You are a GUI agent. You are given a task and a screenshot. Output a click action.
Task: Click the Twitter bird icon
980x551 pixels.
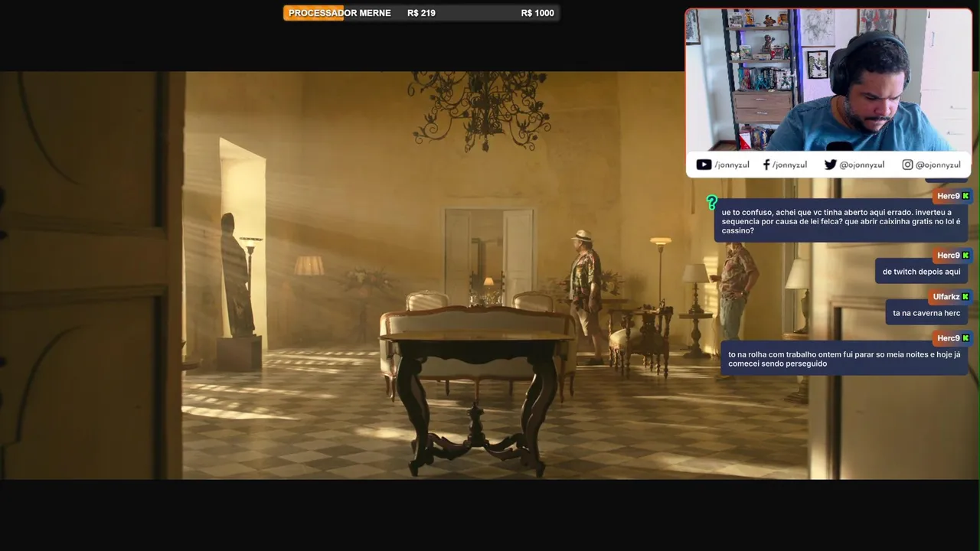coord(830,165)
